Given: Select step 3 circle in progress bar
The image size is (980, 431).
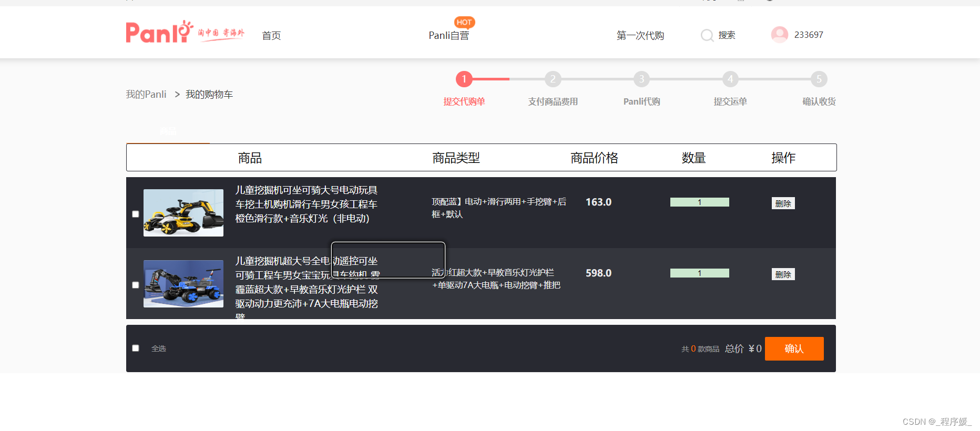Looking at the screenshot, I should point(641,79).
